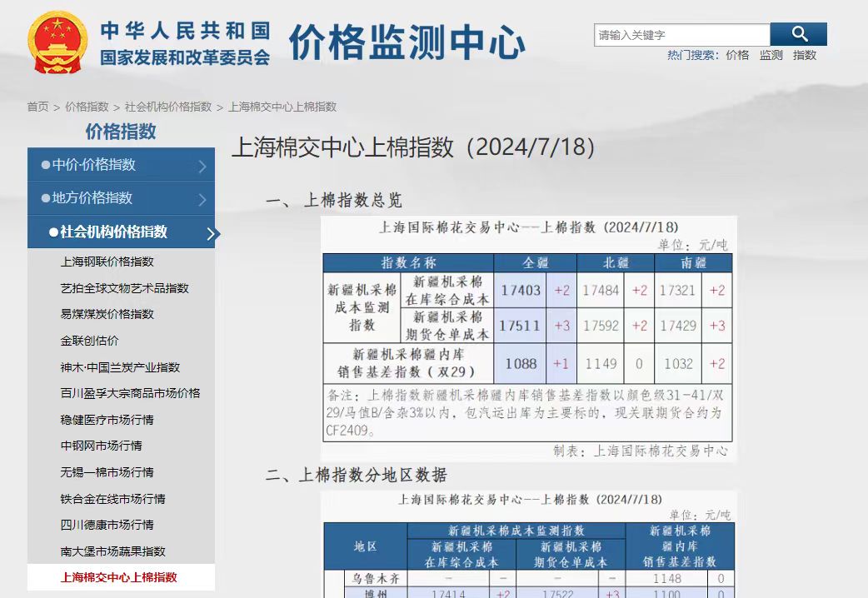The height and width of the screenshot is (598, 868).
Task: Go to 价格指数 in the breadcrumb
Action: click(87, 107)
